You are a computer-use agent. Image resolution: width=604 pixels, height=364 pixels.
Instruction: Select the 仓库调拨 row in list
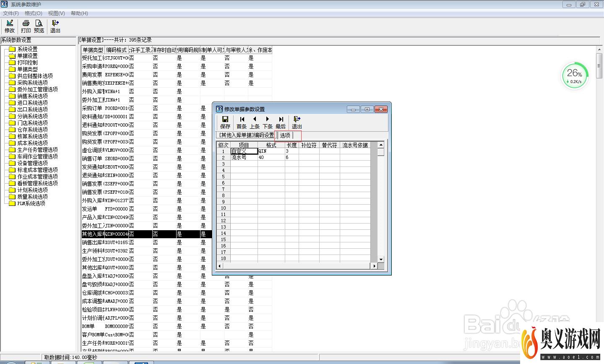pos(177,293)
